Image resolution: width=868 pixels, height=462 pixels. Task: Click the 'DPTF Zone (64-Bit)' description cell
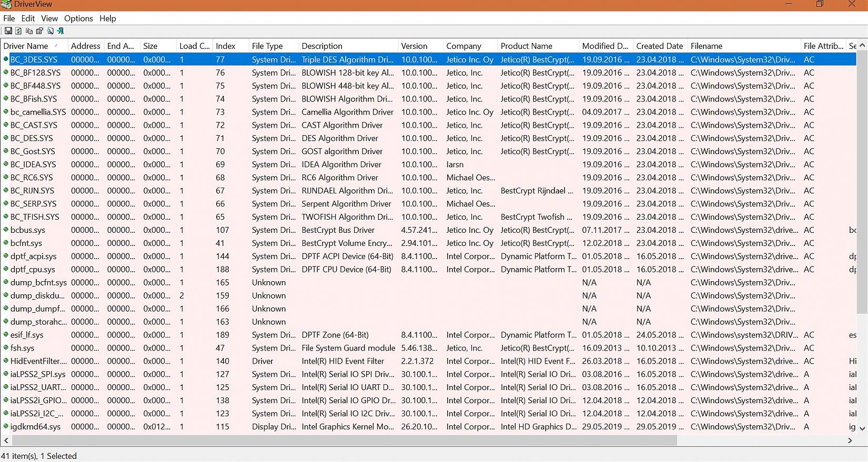pyautogui.click(x=335, y=335)
